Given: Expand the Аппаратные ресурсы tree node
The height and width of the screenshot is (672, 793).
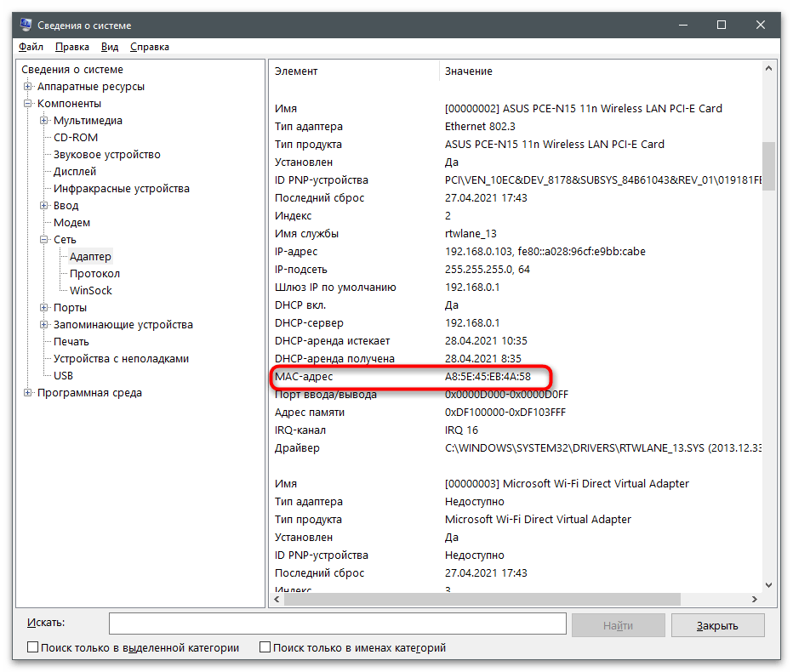Looking at the screenshot, I should pos(28,87).
